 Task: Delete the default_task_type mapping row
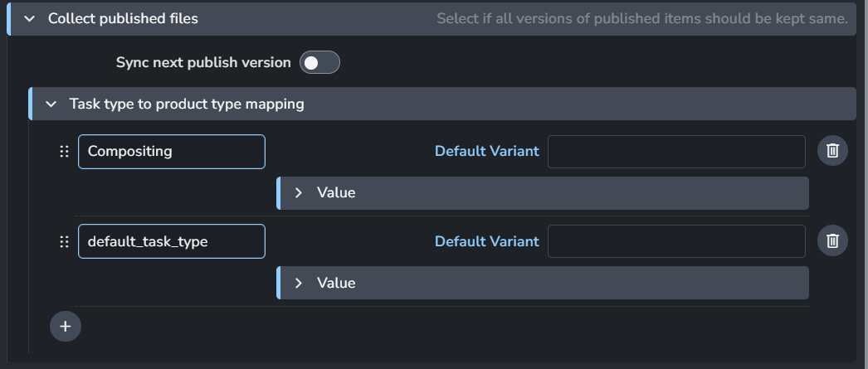832,240
